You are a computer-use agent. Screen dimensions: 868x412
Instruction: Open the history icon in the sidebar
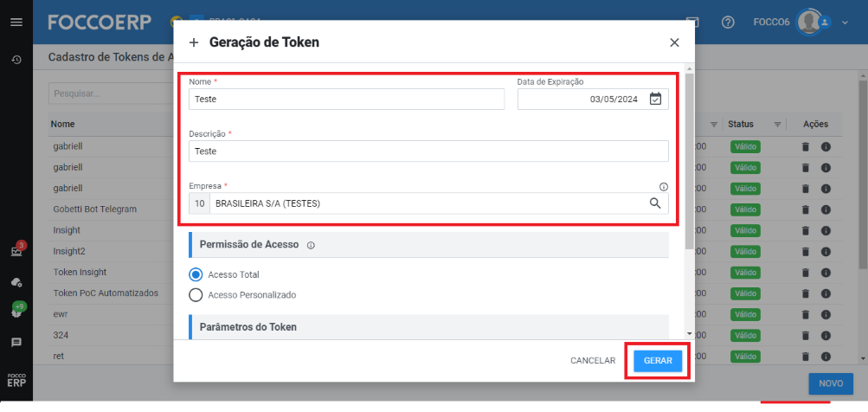point(16,59)
